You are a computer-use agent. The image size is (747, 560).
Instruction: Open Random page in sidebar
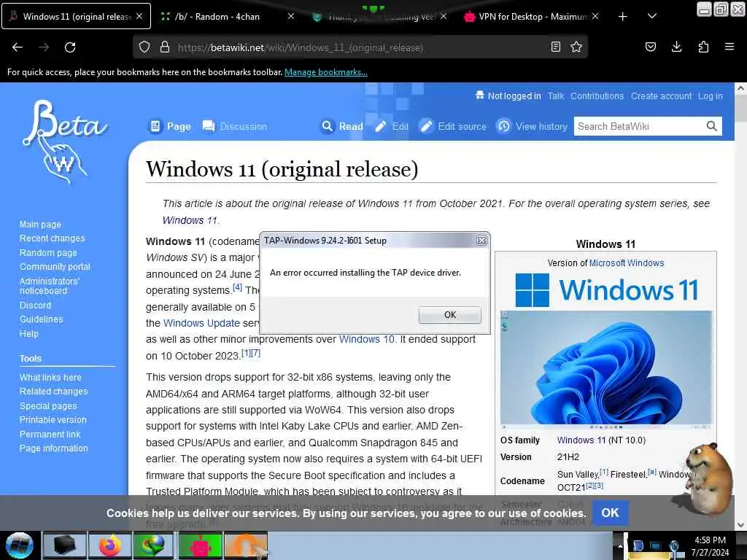48,253
